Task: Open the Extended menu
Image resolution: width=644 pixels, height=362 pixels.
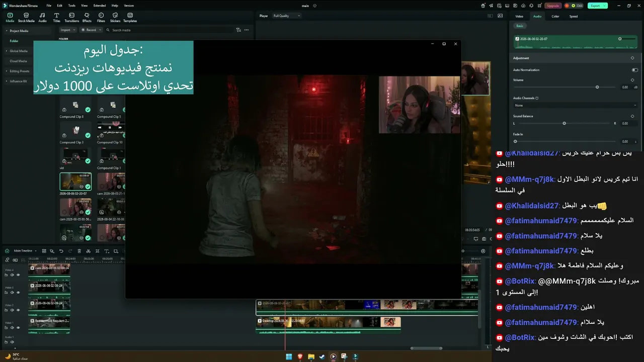Action: tap(100, 6)
